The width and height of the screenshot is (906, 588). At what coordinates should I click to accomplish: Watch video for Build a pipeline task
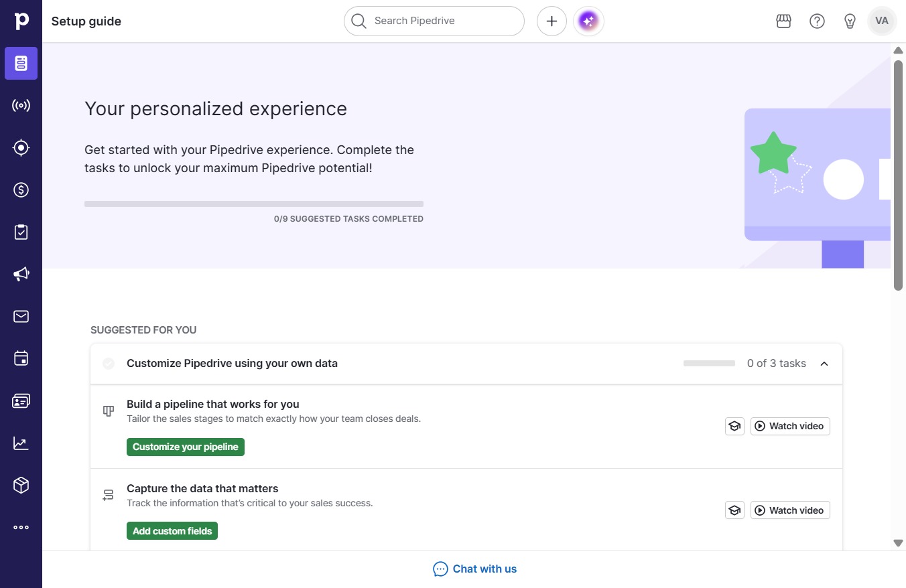pyautogui.click(x=790, y=426)
